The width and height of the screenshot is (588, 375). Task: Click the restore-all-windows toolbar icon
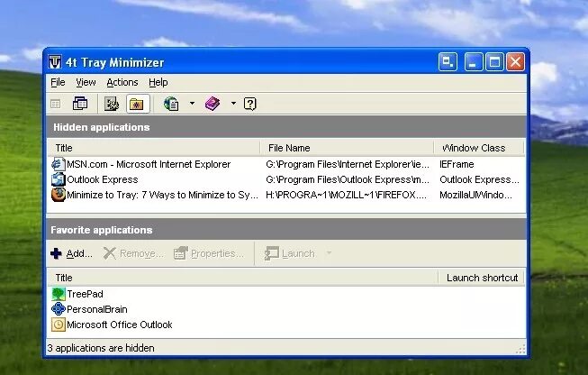tap(80, 104)
